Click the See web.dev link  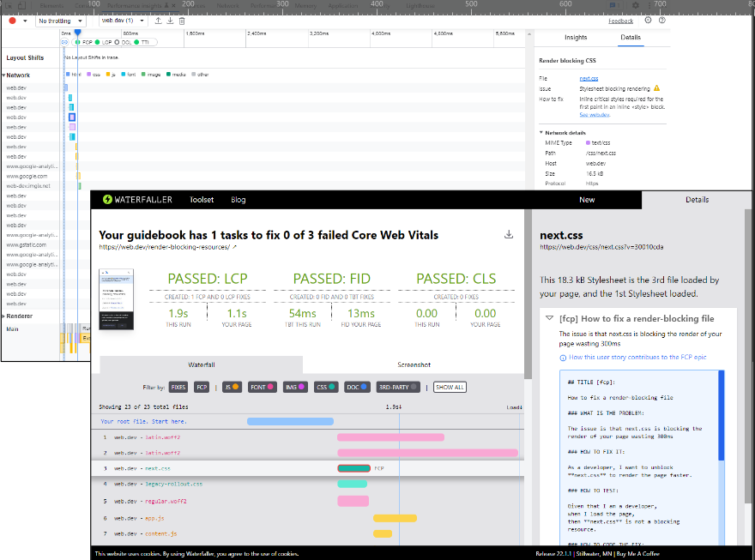pos(595,115)
